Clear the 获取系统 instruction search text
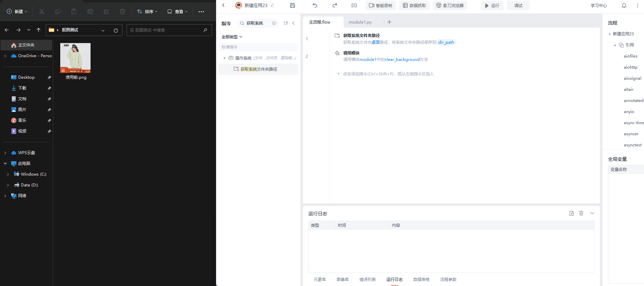Image resolution: width=644 pixels, height=286 pixels. point(274,23)
